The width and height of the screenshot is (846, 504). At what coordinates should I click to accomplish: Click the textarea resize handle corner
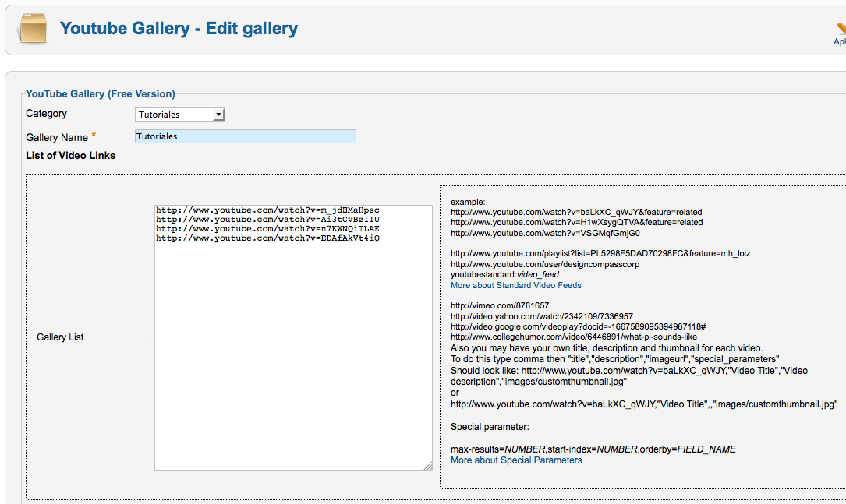click(428, 466)
